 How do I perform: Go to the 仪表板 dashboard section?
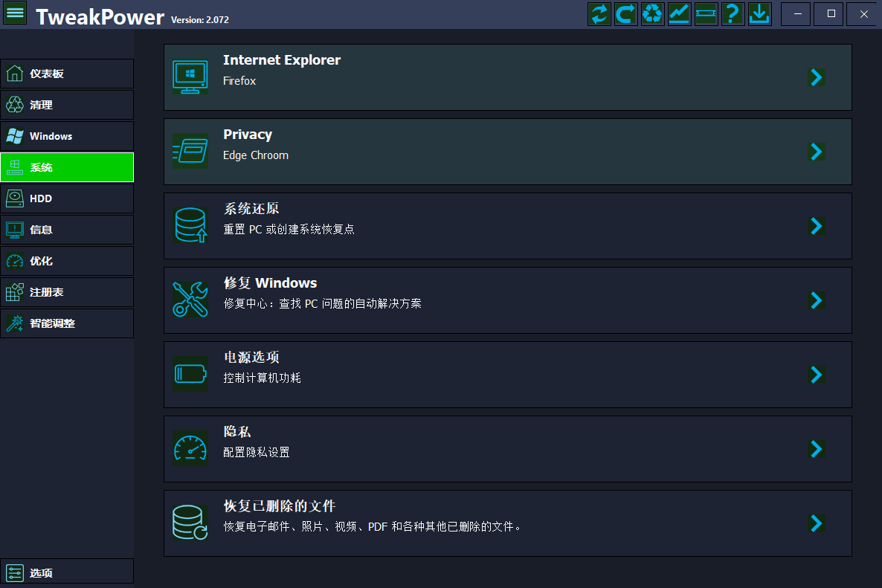[67, 74]
